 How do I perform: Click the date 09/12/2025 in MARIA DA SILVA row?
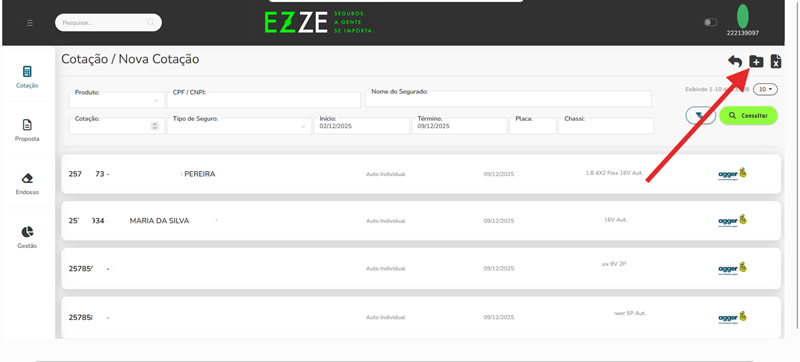(x=499, y=221)
